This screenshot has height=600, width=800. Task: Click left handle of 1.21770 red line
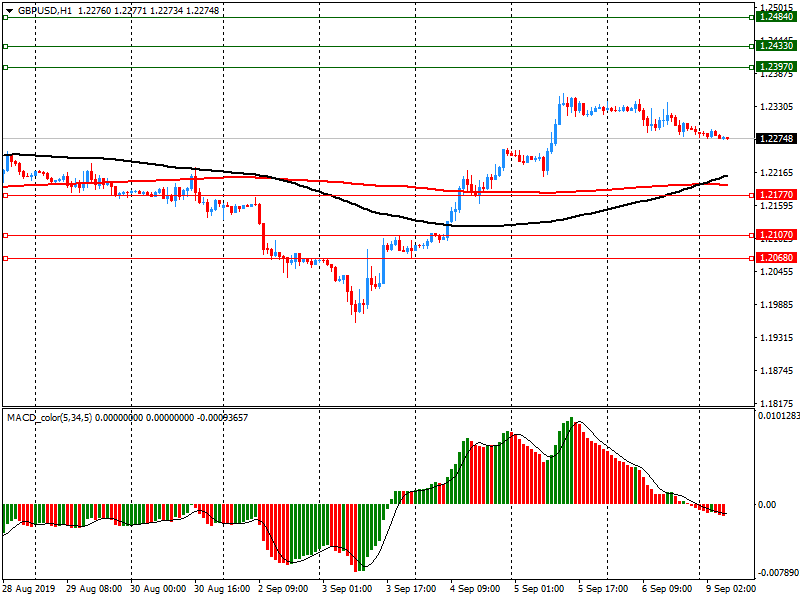(x=5, y=195)
